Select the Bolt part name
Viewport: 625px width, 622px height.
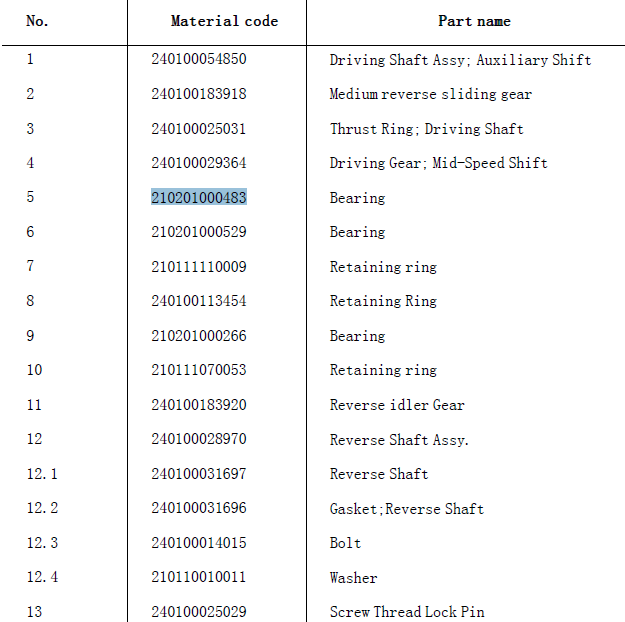tap(345, 543)
